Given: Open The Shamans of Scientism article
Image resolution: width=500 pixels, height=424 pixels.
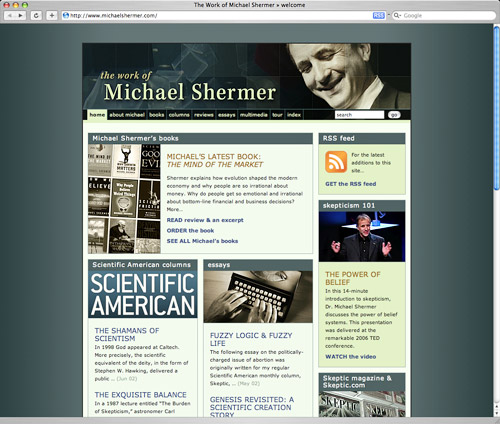Looking at the screenshot, I should tap(127, 334).
